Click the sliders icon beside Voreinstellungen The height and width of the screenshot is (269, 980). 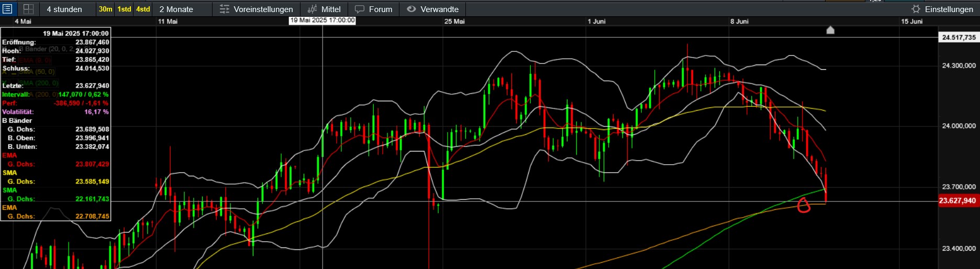[x=225, y=9]
